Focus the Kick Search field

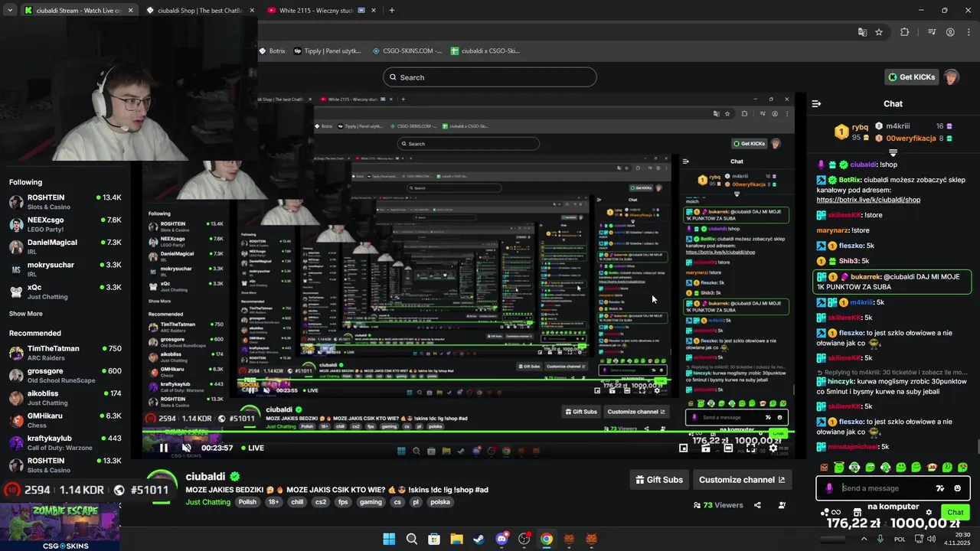[490, 77]
